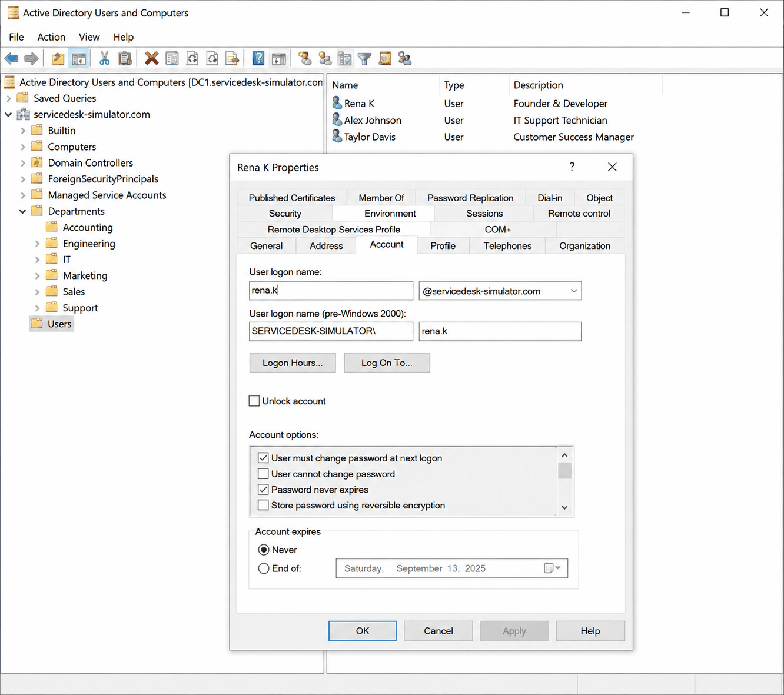Uncheck Password never expires
The image size is (784, 695).
pos(263,489)
